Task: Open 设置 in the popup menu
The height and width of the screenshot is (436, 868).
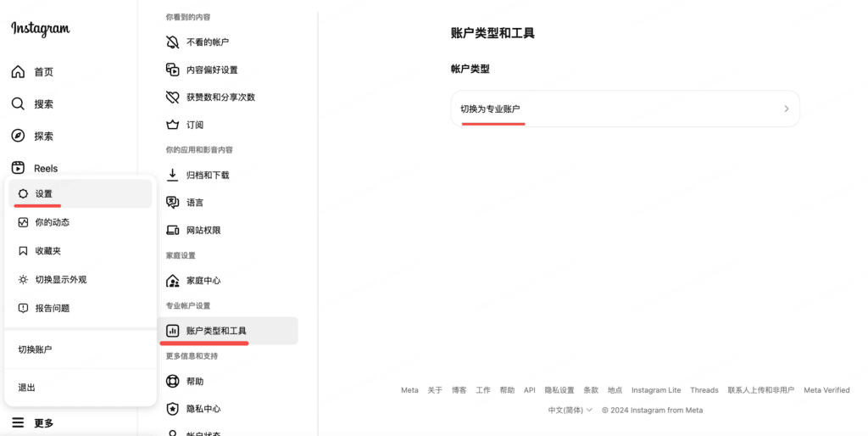Action: 81,193
